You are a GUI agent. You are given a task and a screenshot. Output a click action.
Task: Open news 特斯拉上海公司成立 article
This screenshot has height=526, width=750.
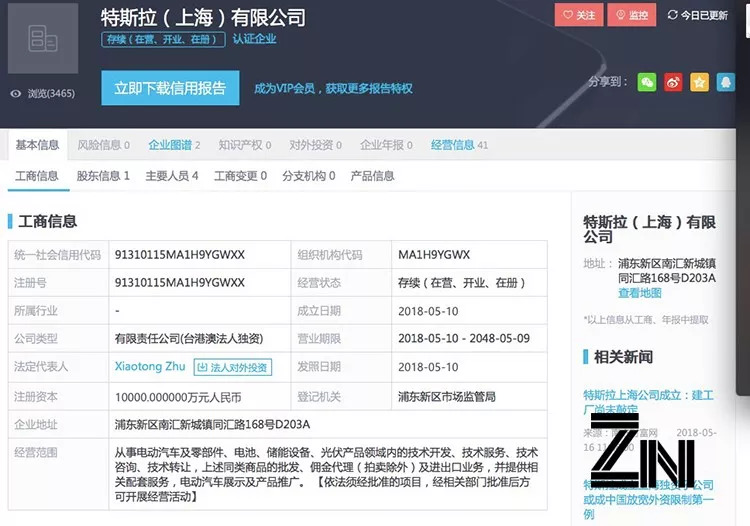(648, 402)
